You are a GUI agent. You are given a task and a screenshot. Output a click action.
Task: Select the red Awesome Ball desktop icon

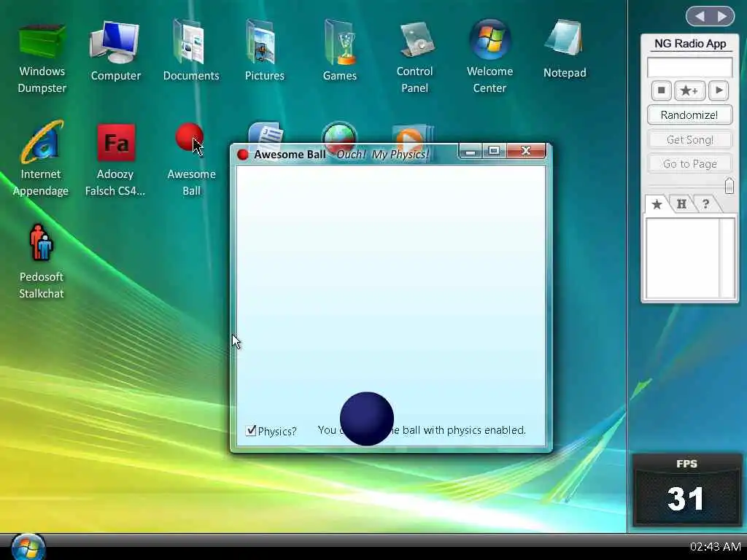[189, 136]
